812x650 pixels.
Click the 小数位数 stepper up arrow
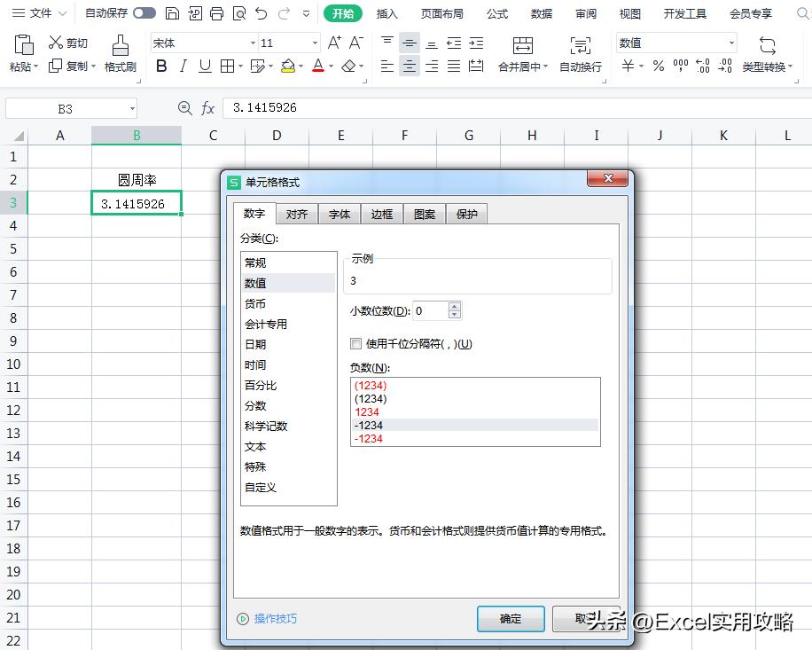pos(455,306)
